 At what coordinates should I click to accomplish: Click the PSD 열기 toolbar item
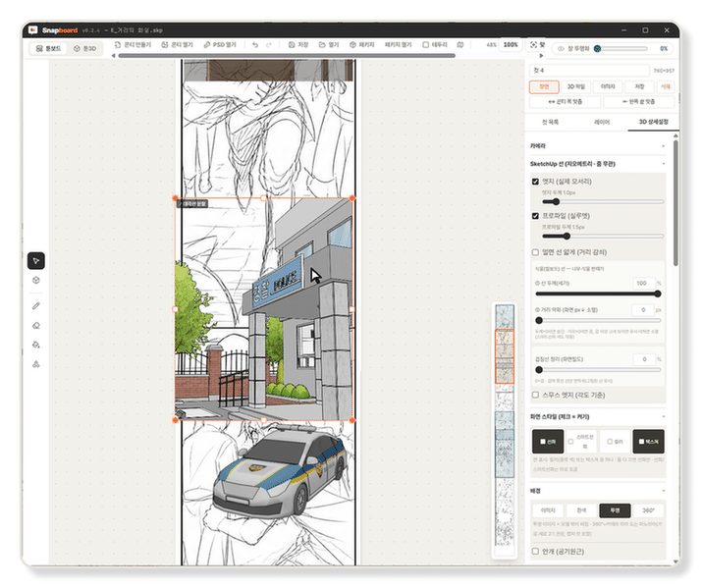[220, 45]
